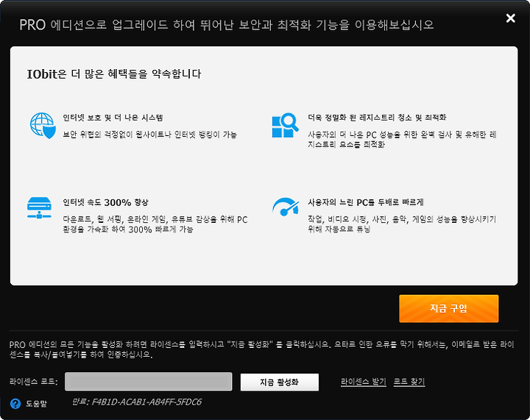This screenshot has width=530, height=420.
Task: Click the description 보안 위협의 걱정없이 웹사이트나 인터넷 뱅킹이 가능
Action: click(149, 135)
